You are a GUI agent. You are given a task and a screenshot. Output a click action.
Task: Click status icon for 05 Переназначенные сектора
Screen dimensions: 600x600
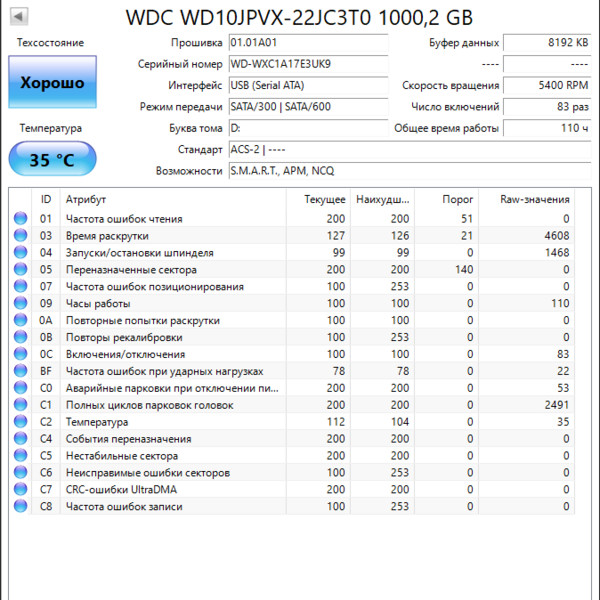click(20, 269)
